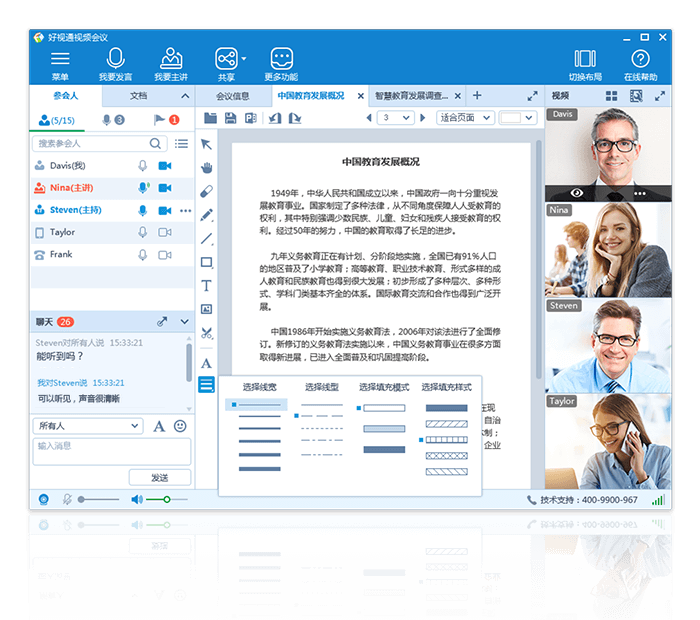Select the text T tool
The width and height of the screenshot is (700, 620).
[x=206, y=285]
